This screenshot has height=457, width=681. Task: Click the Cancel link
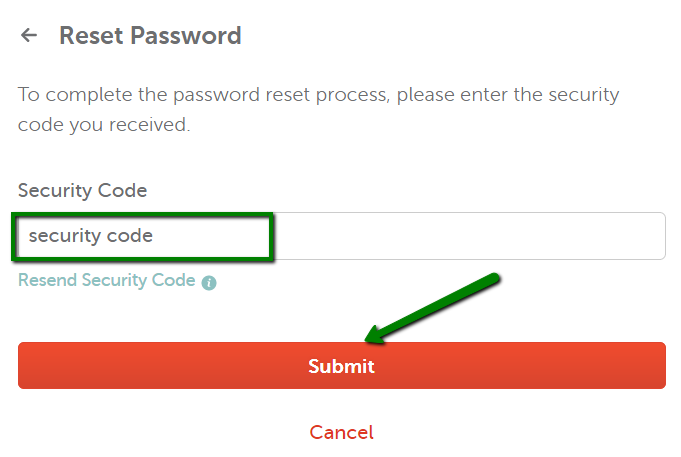tap(341, 432)
